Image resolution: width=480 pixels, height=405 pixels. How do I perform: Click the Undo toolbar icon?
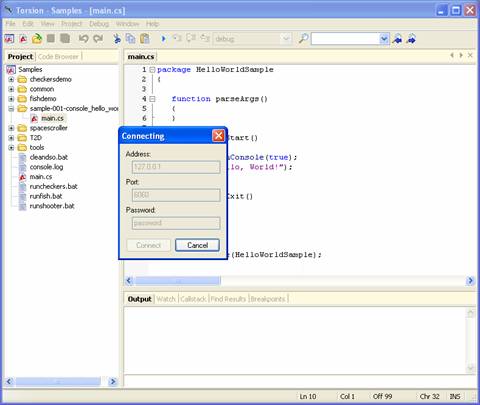pos(83,39)
